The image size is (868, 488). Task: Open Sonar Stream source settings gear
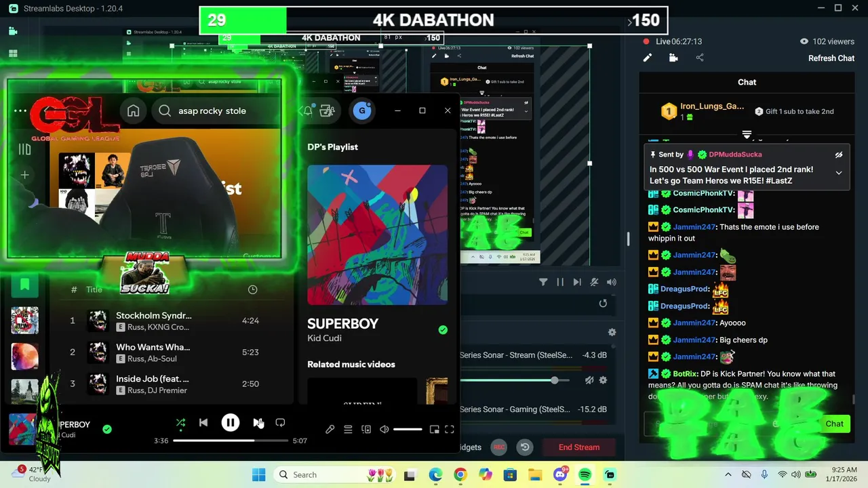603,380
